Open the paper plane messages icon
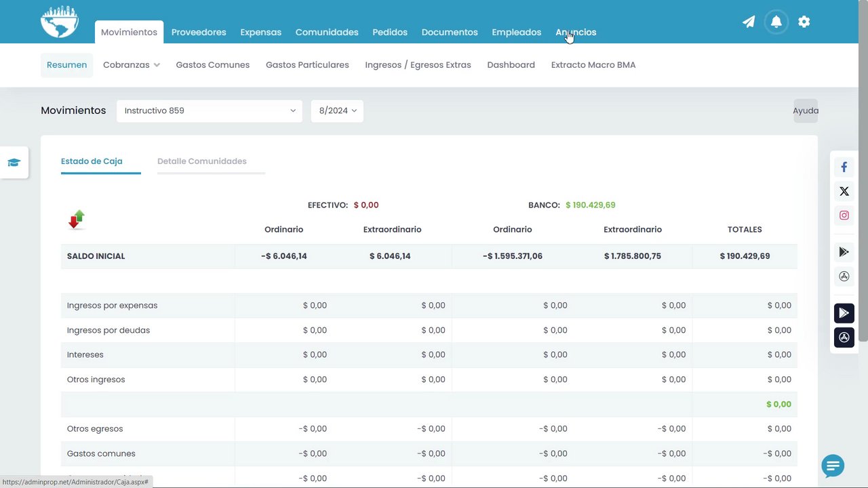Screen dimensions: 868x488 [749, 22]
